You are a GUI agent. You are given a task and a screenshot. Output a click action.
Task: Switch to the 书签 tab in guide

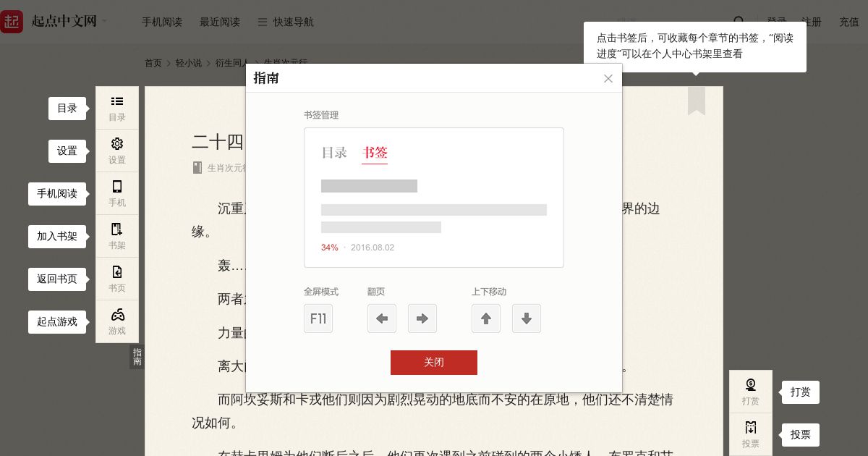click(x=375, y=153)
